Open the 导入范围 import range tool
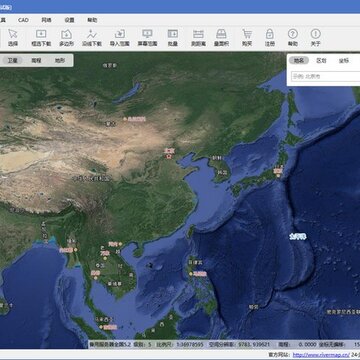This screenshot has height=360, width=360. point(119,38)
